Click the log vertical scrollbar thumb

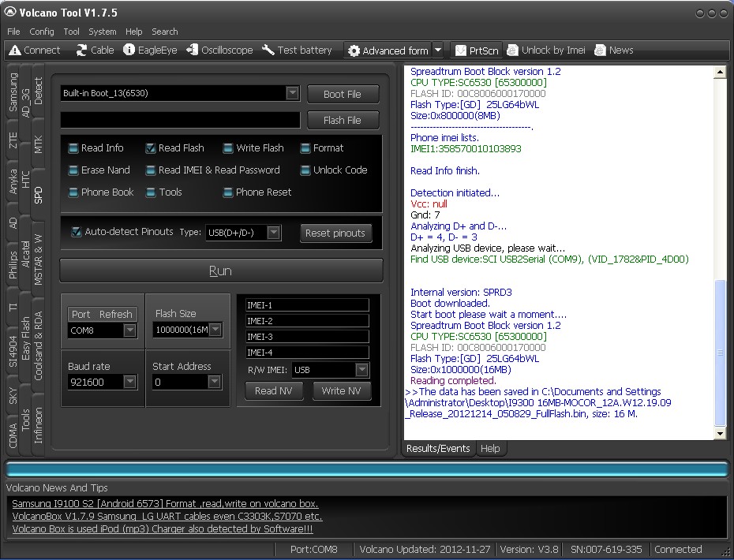click(x=720, y=353)
